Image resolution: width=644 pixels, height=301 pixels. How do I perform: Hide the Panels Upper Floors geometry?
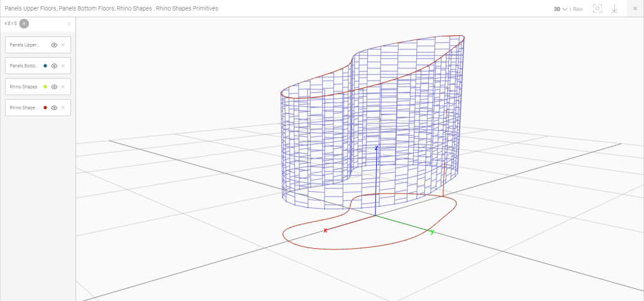pos(54,45)
